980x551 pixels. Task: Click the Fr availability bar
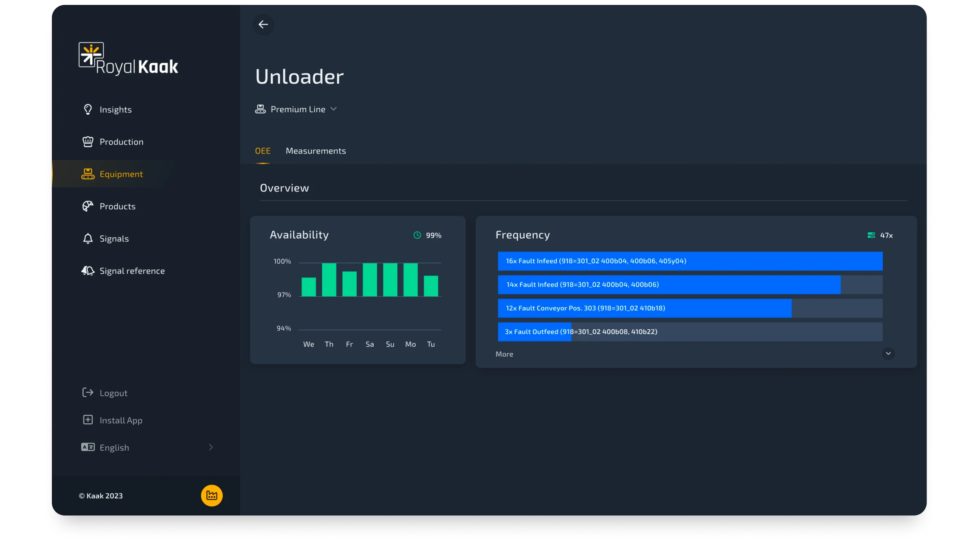point(350,284)
